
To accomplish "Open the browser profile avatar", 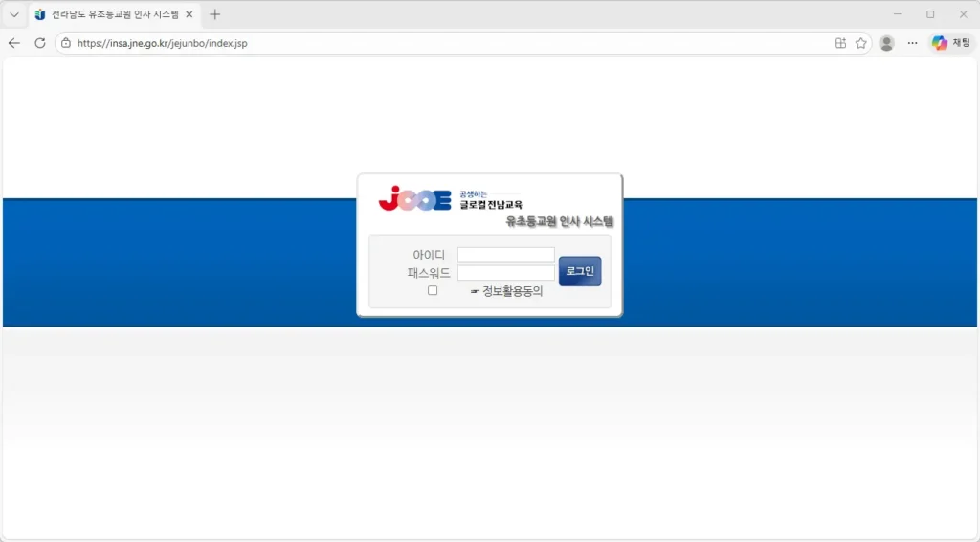I will tap(886, 43).
